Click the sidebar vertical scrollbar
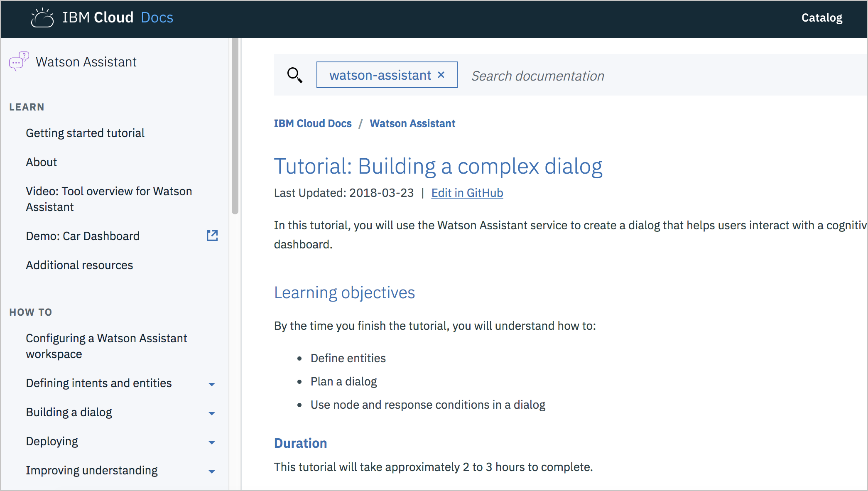This screenshot has height=491, width=868. [x=235, y=126]
